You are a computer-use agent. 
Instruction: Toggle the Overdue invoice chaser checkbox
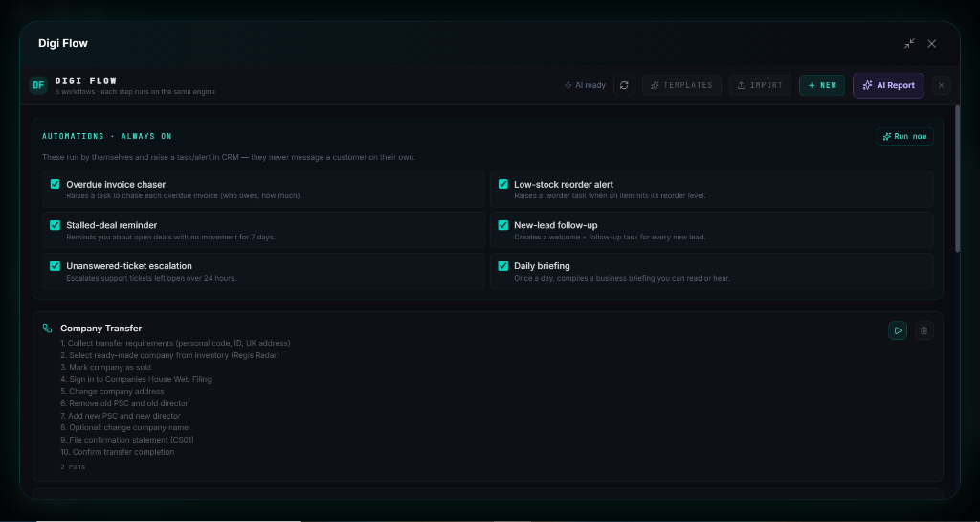click(55, 184)
